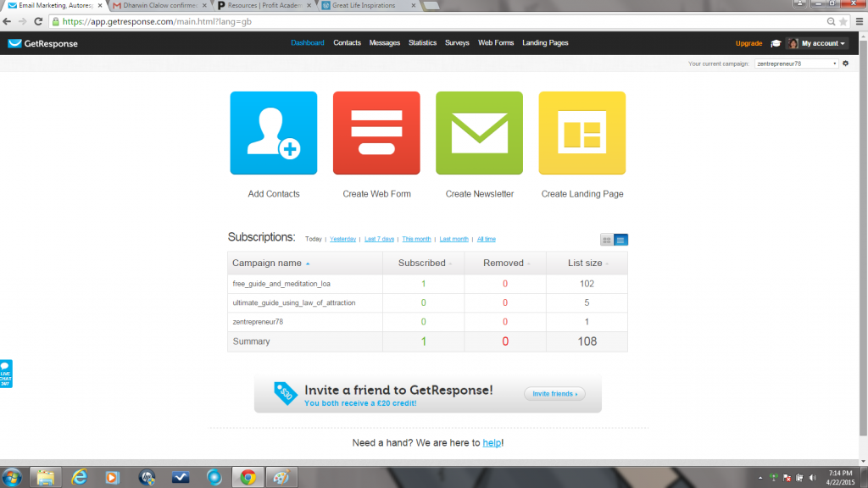Open the Contacts menu
868x488 pixels.
point(347,42)
